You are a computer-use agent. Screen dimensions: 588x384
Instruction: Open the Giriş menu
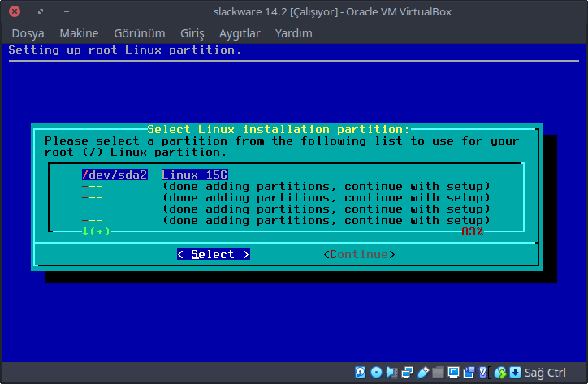(192, 33)
